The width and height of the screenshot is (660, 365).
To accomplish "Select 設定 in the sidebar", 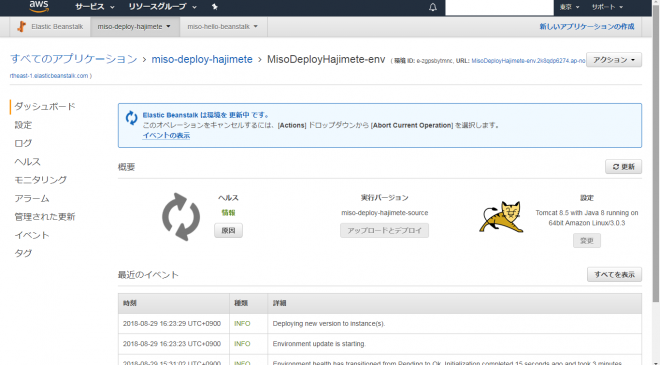I will (x=23, y=125).
